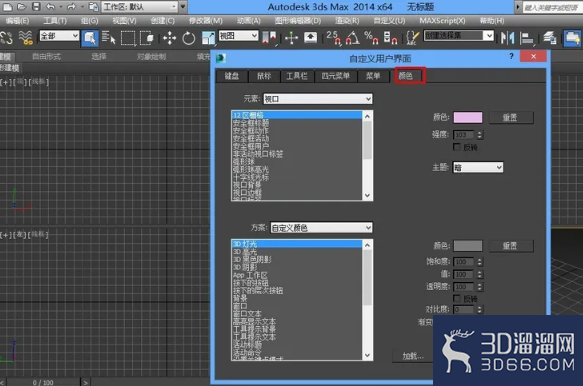Click the 饱和度 value field
This screenshot has width=583, height=386.
tap(464, 262)
